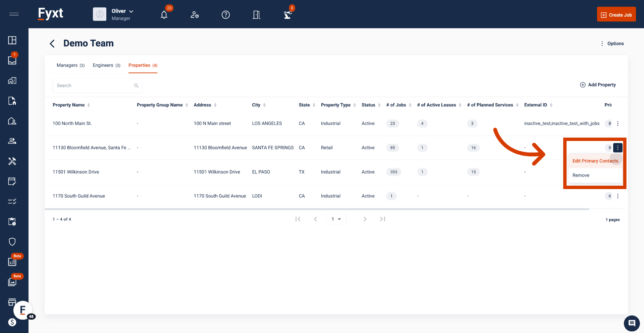The width and height of the screenshot is (644, 333).
Task: Open calendar edit icon in sidebar
Action: [12, 181]
